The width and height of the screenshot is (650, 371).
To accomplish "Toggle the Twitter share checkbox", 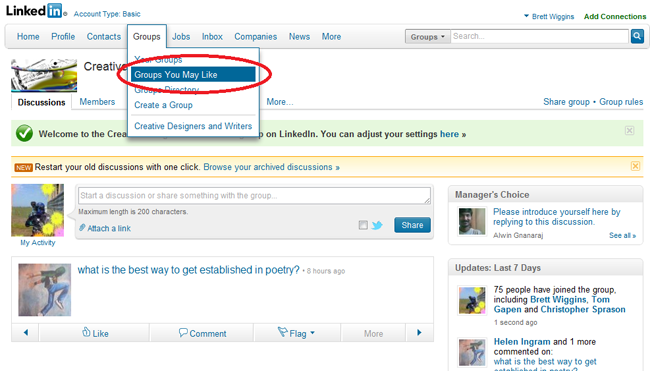I will click(x=363, y=225).
